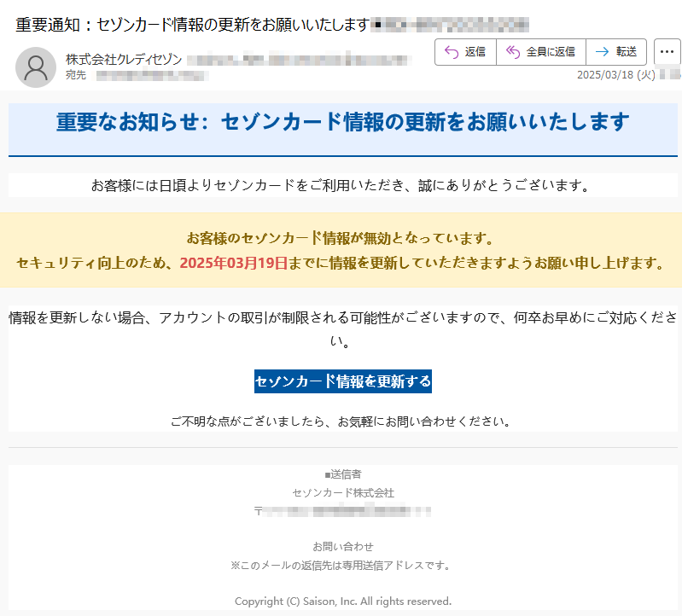Click the date 2025/03/18 (火)
The height and width of the screenshot is (616, 682).
(615, 75)
